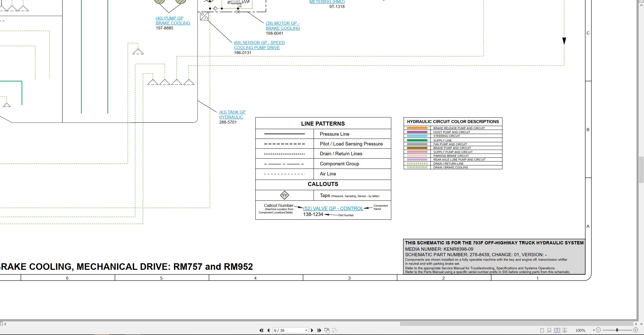Click the MEDIA NUMBER: KENR8398-09 text
644x335 pixels.
439,249
